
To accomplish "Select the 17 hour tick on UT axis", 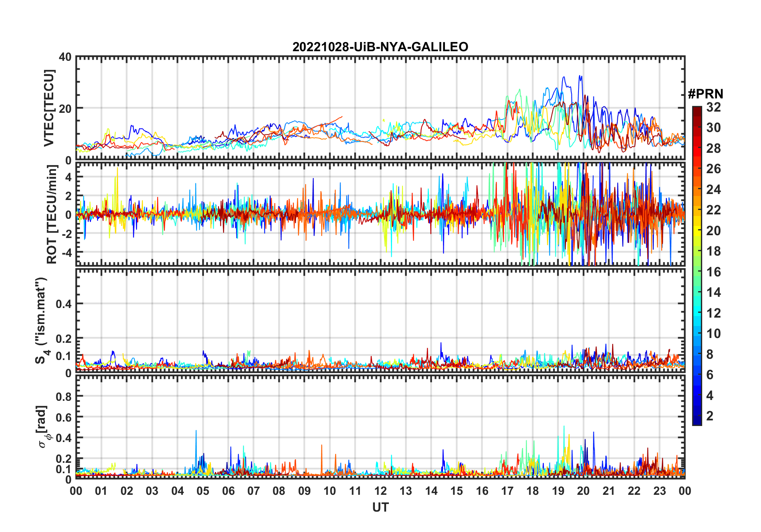I will tap(507, 491).
